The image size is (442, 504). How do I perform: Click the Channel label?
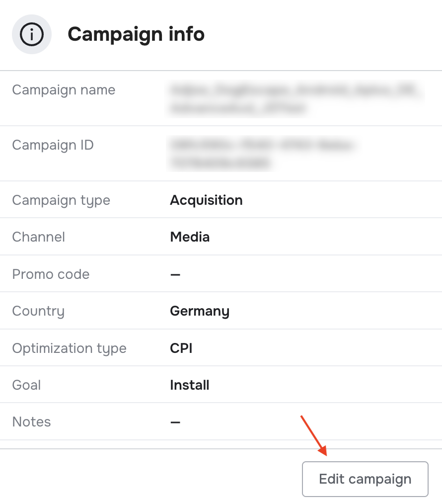click(x=39, y=237)
